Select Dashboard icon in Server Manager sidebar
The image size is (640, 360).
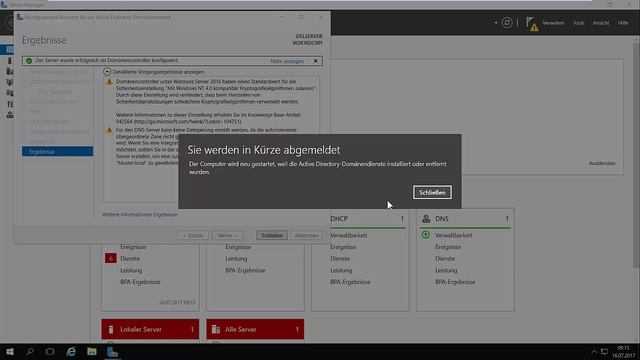tap(9, 50)
